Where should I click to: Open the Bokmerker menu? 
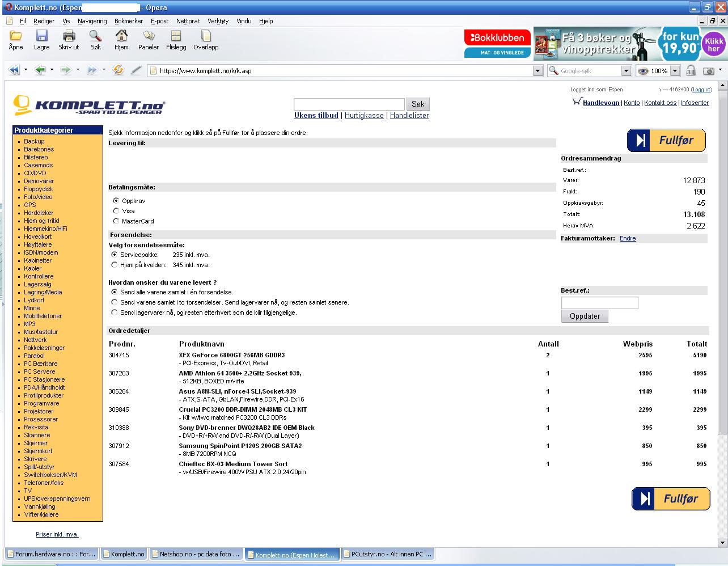(129, 21)
